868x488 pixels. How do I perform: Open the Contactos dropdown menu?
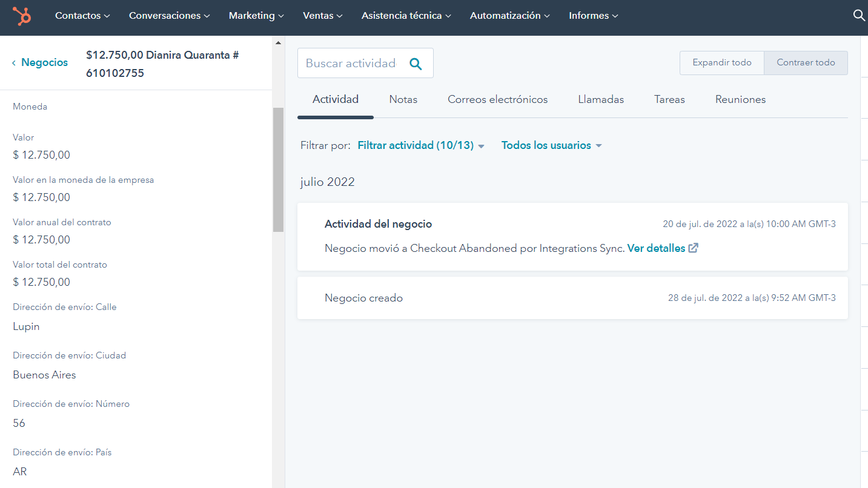(82, 16)
